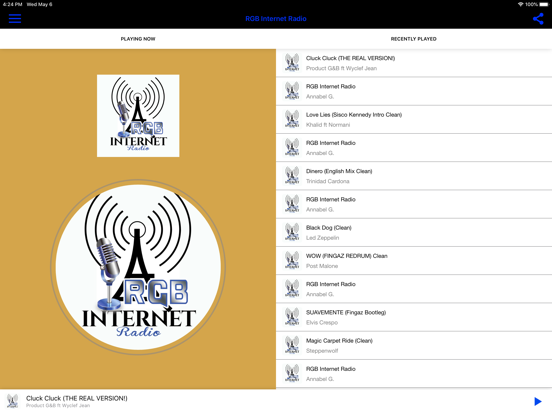Select 'Black Dog (Clean)' track
The width and height of the screenshot is (552, 414).
329,228
